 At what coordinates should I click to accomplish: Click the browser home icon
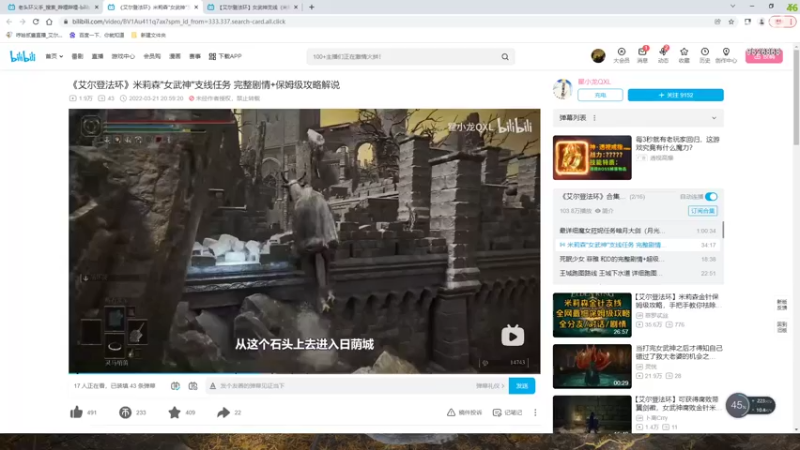[49, 21]
